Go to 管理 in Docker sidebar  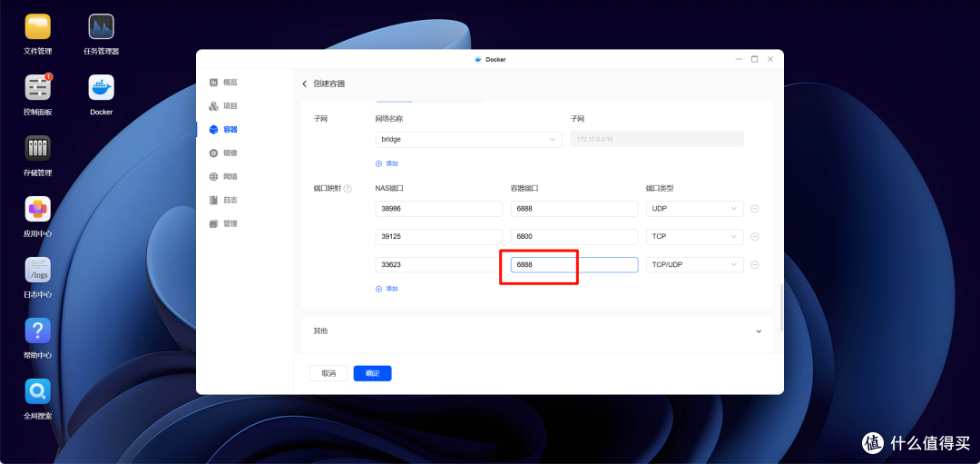tap(223, 223)
